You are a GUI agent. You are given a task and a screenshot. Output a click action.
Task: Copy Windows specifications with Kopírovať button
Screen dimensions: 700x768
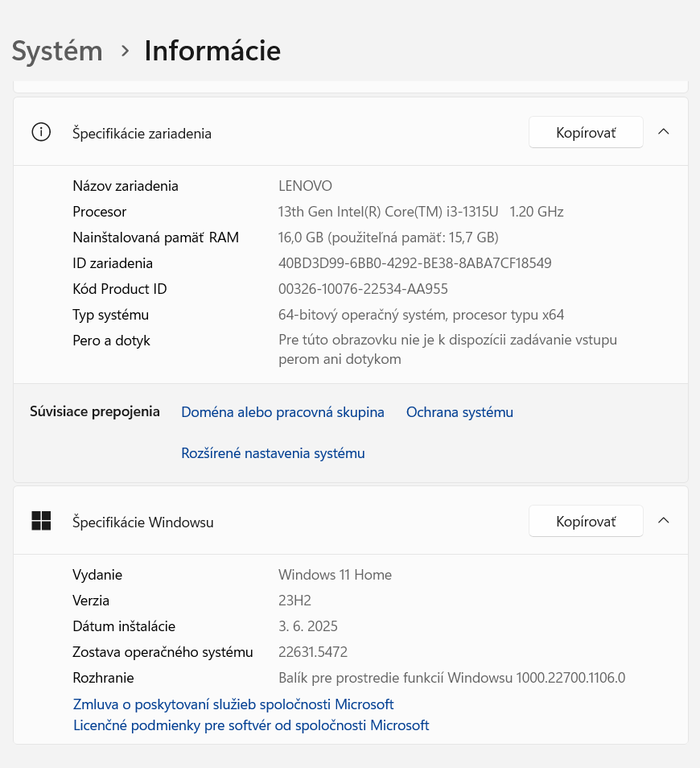[x=586, y=521]
